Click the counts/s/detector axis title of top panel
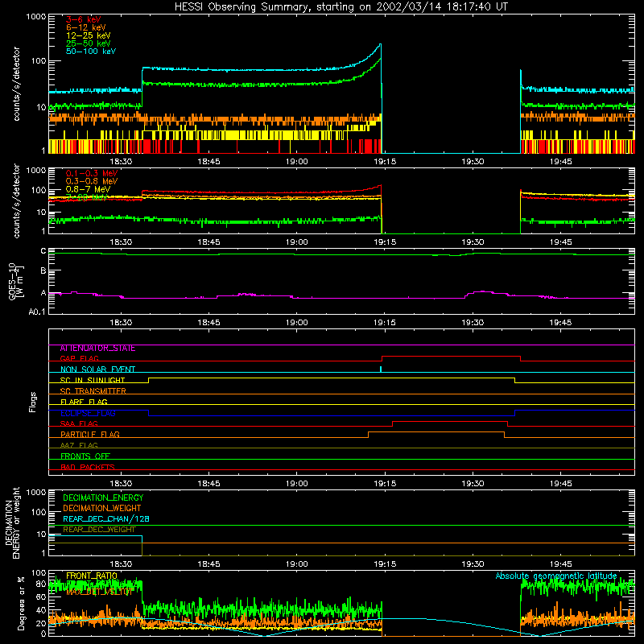The image size is (644, 644). [x=16, y=84]
